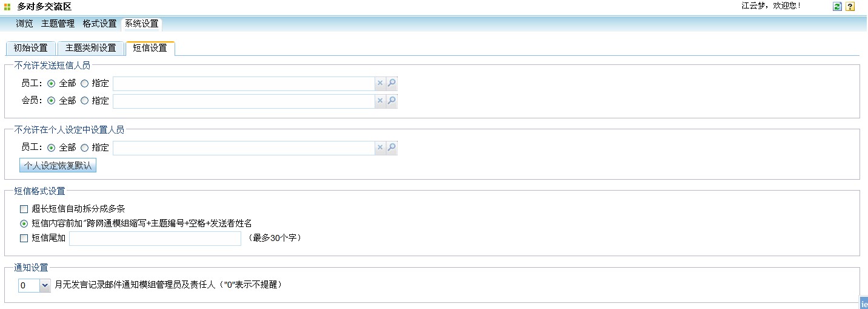
Task: Enable 超长短信自动拆分成多条 checkbox
Action: pos(24,209)
